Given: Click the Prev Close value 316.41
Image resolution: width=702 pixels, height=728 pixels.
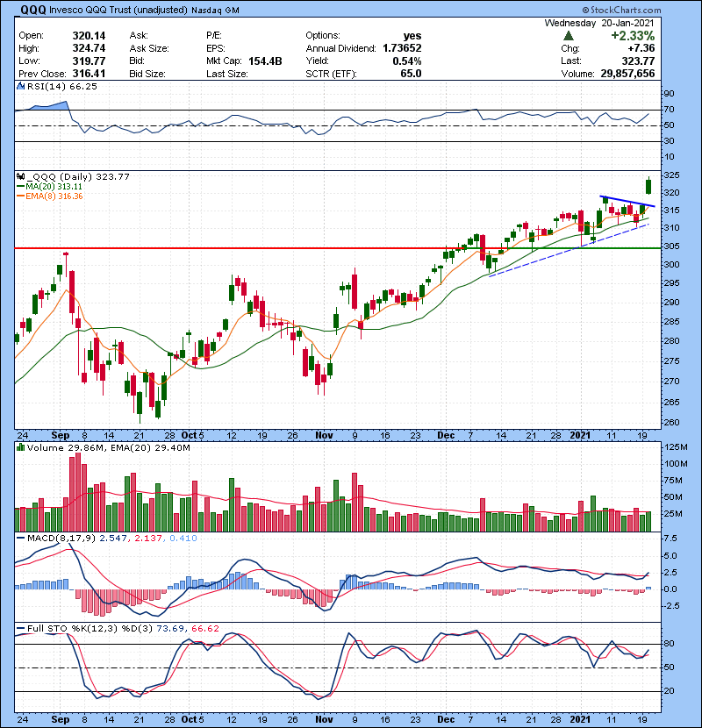Looking at the screenshot, I should tap(89, 74).
